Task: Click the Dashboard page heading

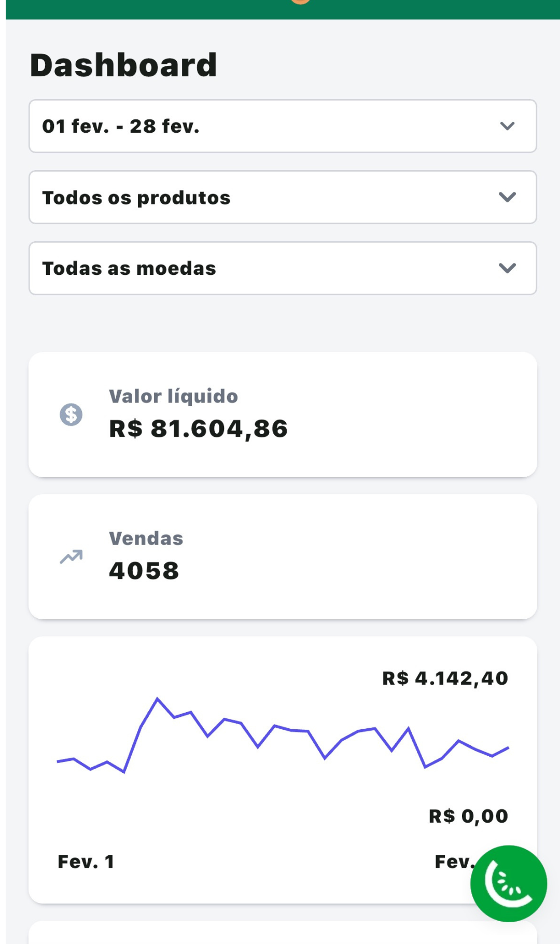Action: (123, 65)
